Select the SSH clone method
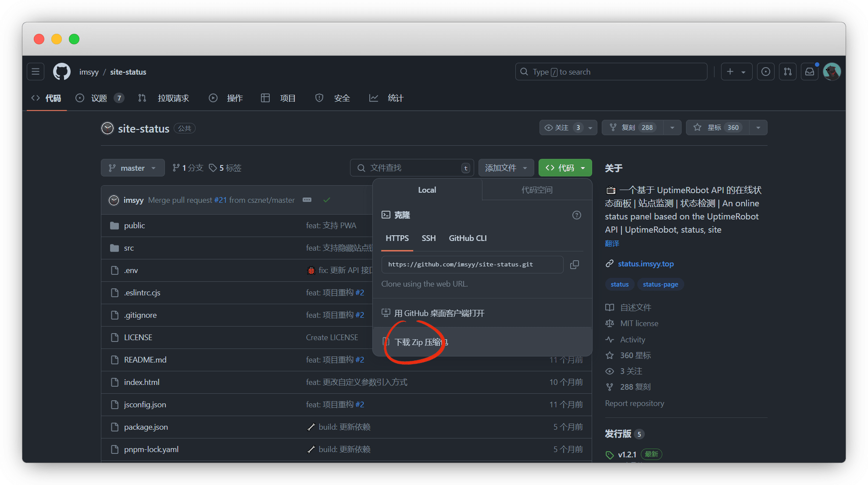Viewport: 868px width, 485px height. click(x=429, y=238)
